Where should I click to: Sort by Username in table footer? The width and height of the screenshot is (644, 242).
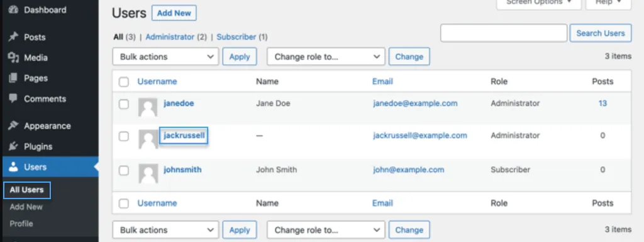(x=157, y=204)
